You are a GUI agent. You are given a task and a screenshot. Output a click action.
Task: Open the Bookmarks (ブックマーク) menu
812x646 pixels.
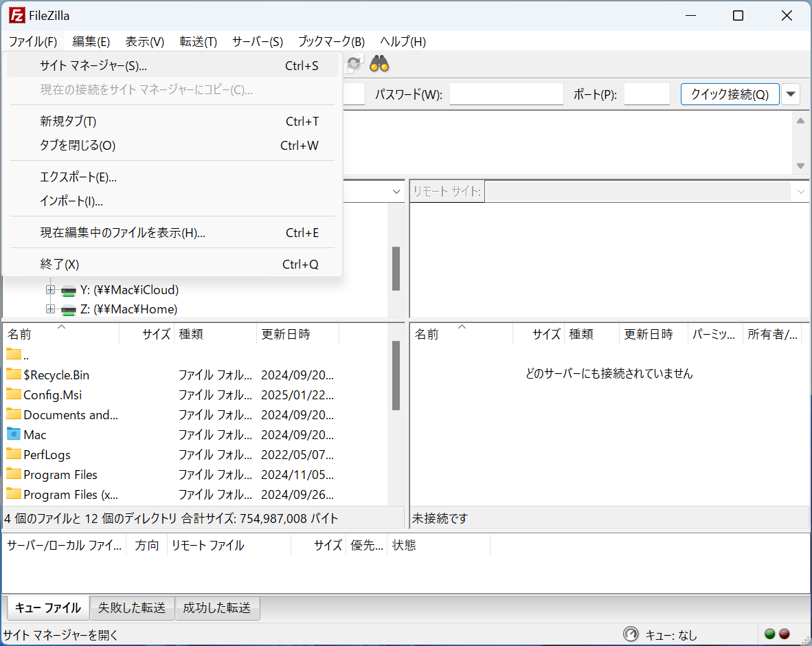tap(331, 41)
